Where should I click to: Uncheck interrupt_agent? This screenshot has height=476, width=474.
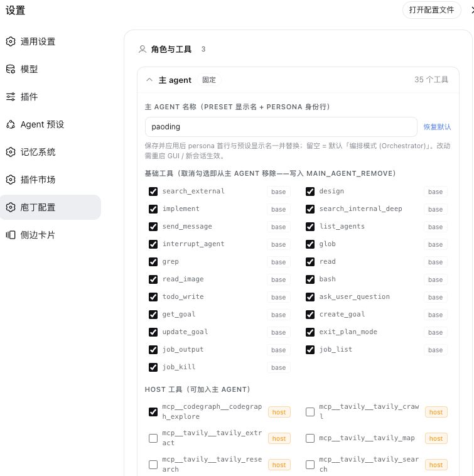[x=153, y=244]
